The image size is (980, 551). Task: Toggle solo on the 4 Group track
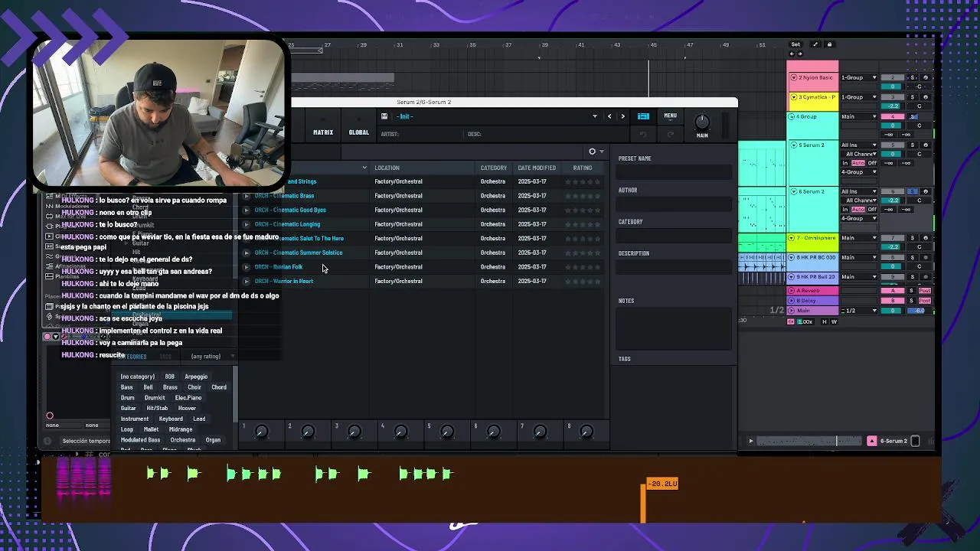[913, 116]
